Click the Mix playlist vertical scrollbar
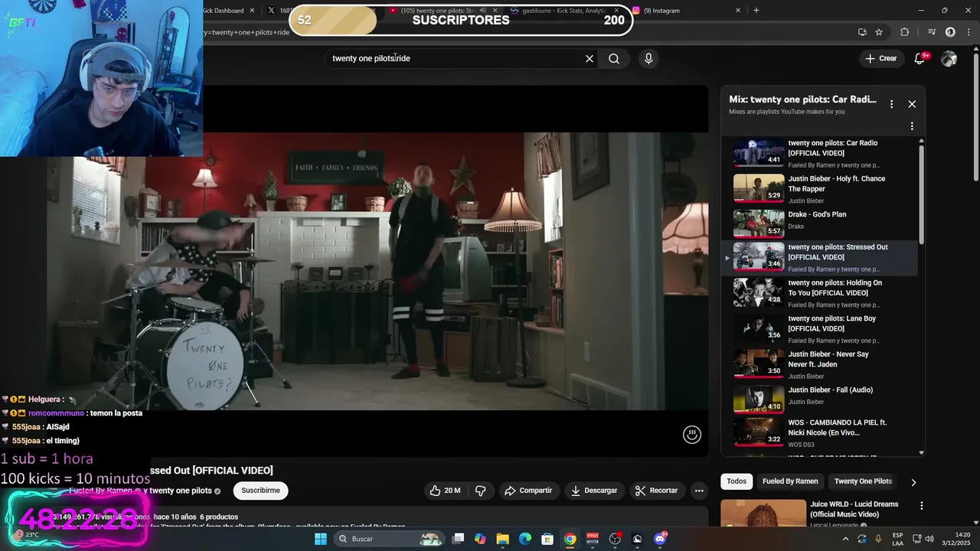Viewport: 980px width, 551px height. (921, 195)
